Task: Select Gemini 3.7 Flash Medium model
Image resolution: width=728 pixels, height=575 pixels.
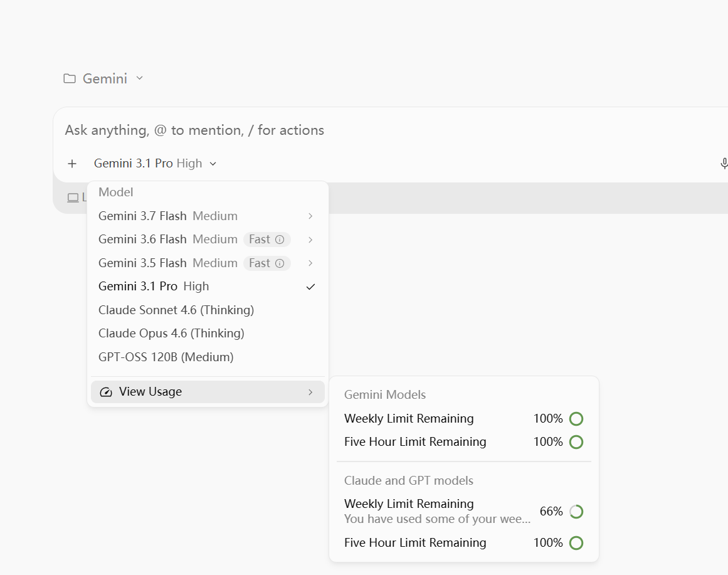Action: (x=208, y=216)
